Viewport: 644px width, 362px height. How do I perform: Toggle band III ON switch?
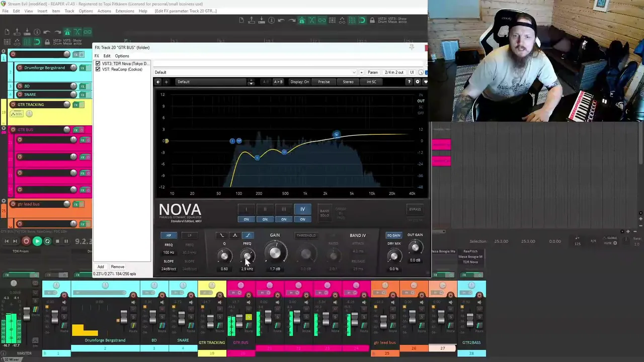284,219
